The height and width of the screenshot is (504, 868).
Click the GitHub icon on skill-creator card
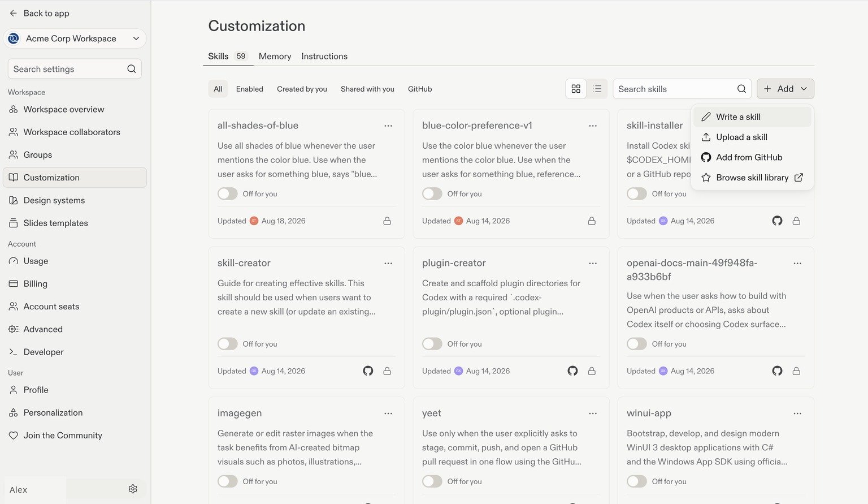tap(368, 371)
